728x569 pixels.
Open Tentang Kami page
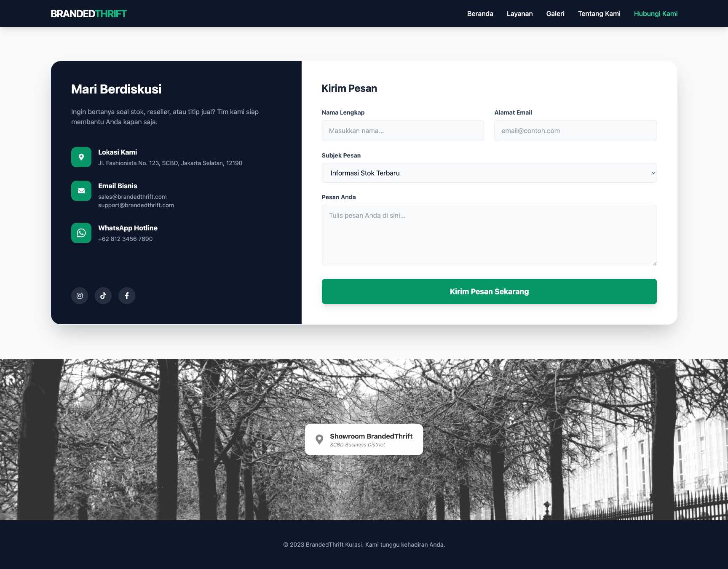pyautogui.click(x=599, y=13)
